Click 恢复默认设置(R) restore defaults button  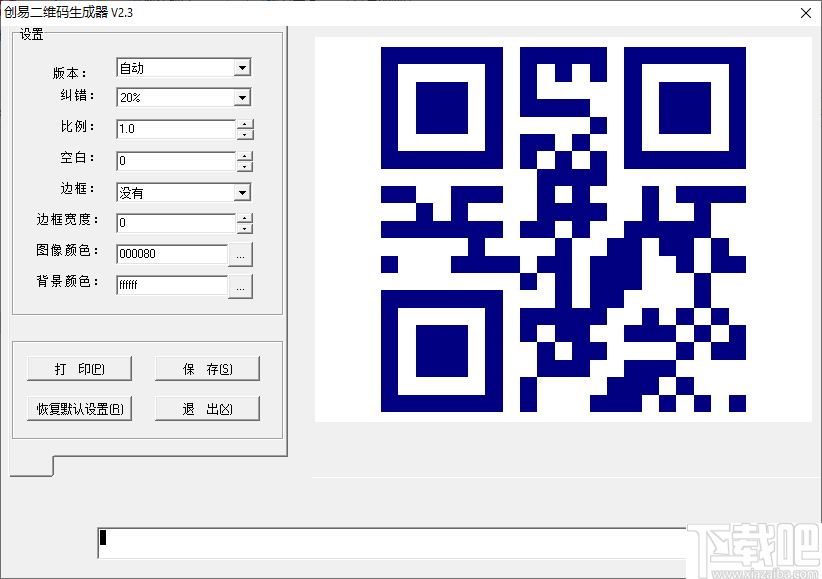coord(79,409)
